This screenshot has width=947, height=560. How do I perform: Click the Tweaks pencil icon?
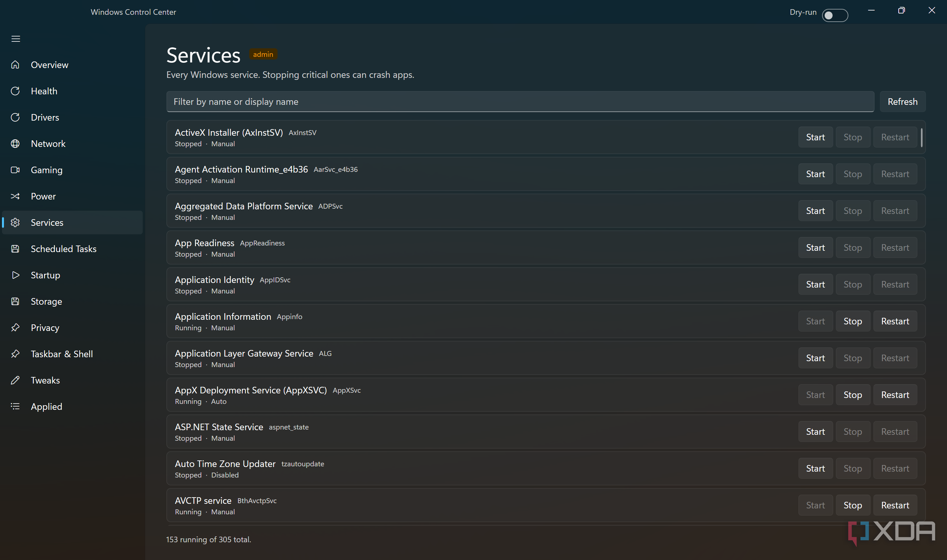15,380
